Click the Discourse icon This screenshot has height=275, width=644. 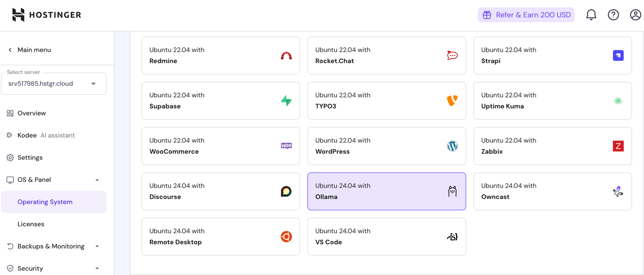pyautogui.click(x=286, y=192)
